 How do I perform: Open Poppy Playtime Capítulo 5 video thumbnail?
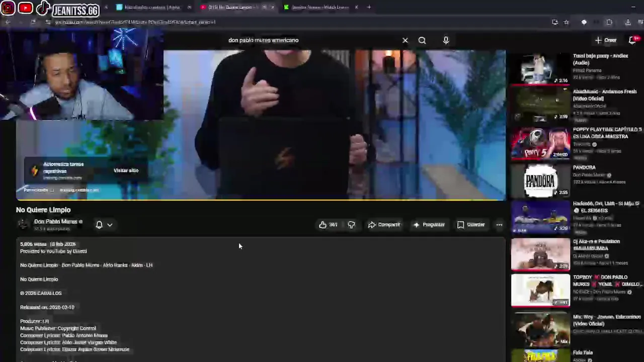(x=540, y=143)
